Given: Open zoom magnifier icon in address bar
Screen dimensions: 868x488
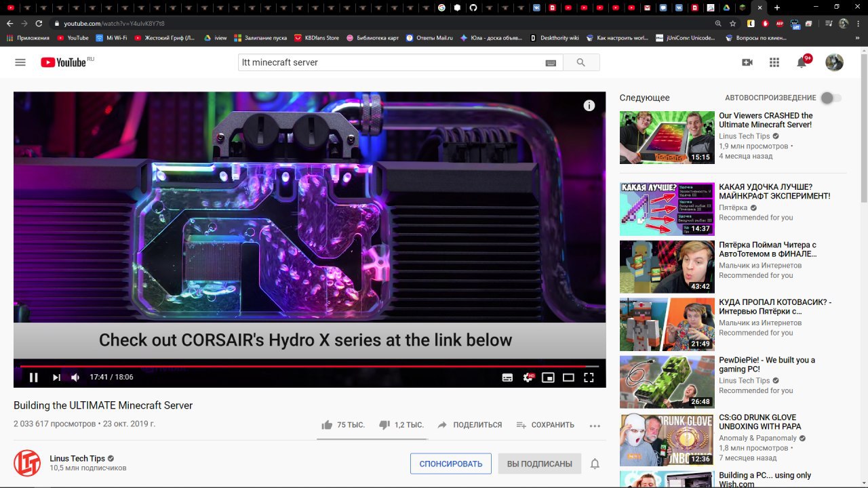Looking at the screenshot, I should [718, 23].
